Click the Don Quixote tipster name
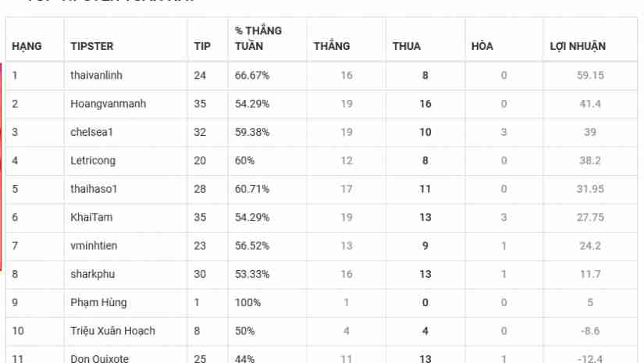Image resolution: width=644 pixels, height=363 pixels. click(98, 358)
